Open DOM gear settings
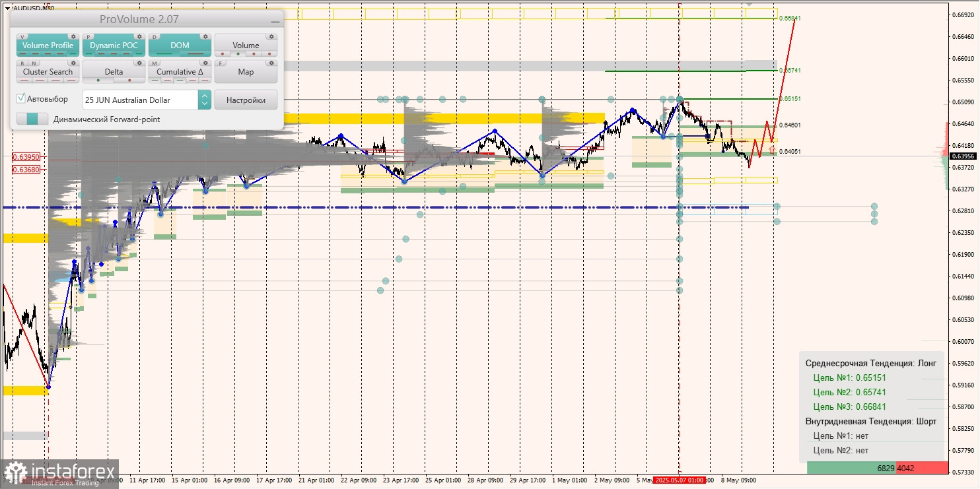The image size is (980, 489). coord(205,36)
